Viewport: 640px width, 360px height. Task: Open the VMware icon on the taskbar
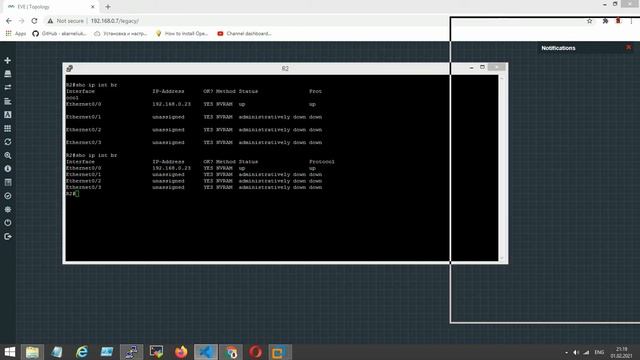[x=279, y=352]
